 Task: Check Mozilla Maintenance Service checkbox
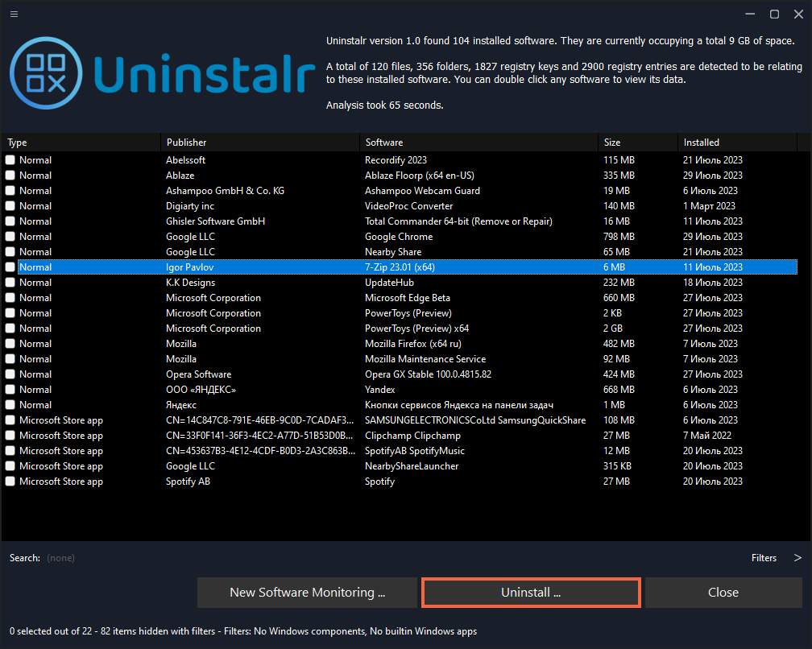(x=10, y=358)
